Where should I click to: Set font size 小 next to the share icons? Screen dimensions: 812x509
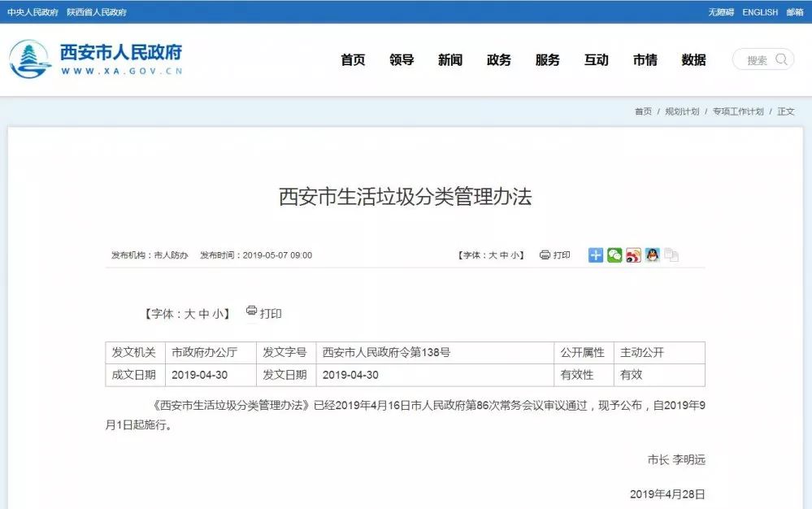click(515, 254)
